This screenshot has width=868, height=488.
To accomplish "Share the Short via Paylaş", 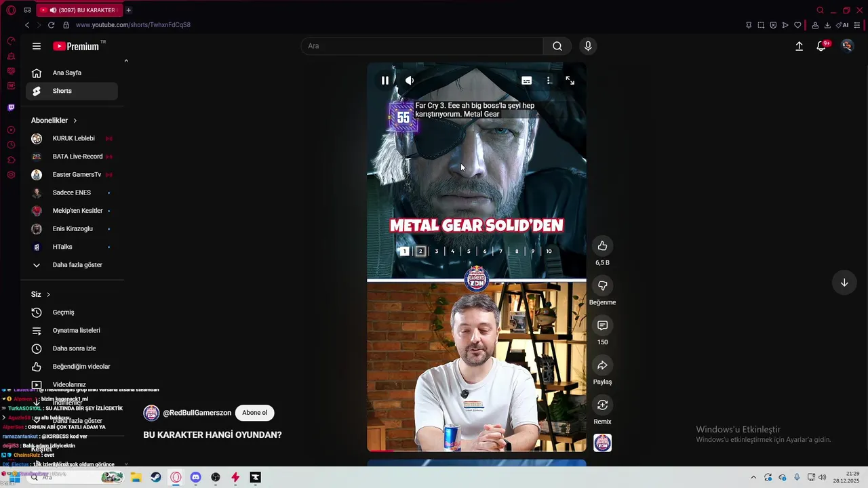I will [602, 365].
